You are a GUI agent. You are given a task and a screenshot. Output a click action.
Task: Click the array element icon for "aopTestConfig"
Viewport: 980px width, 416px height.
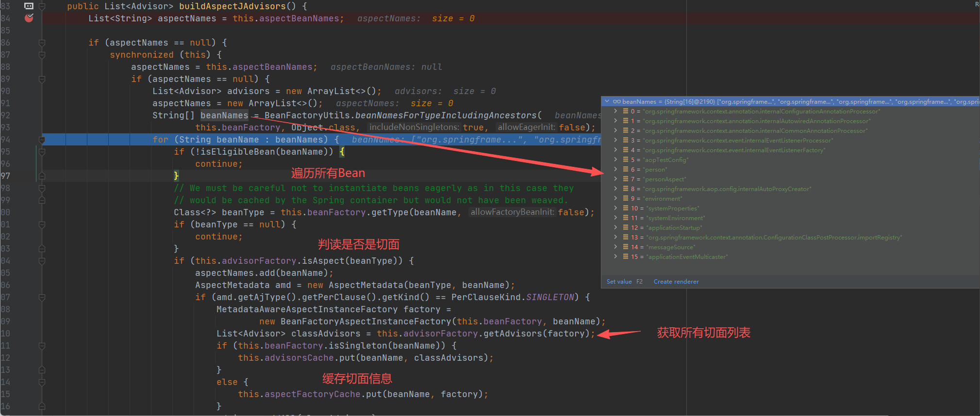point(626,160)
